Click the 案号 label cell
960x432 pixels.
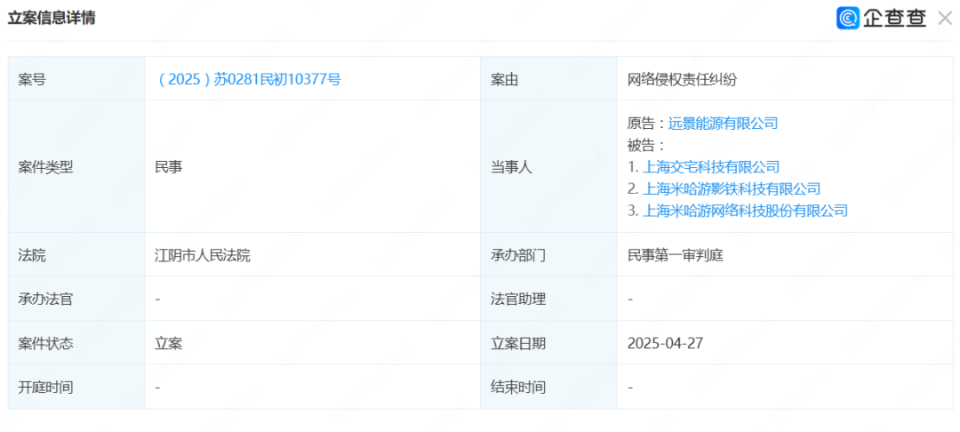77,79
